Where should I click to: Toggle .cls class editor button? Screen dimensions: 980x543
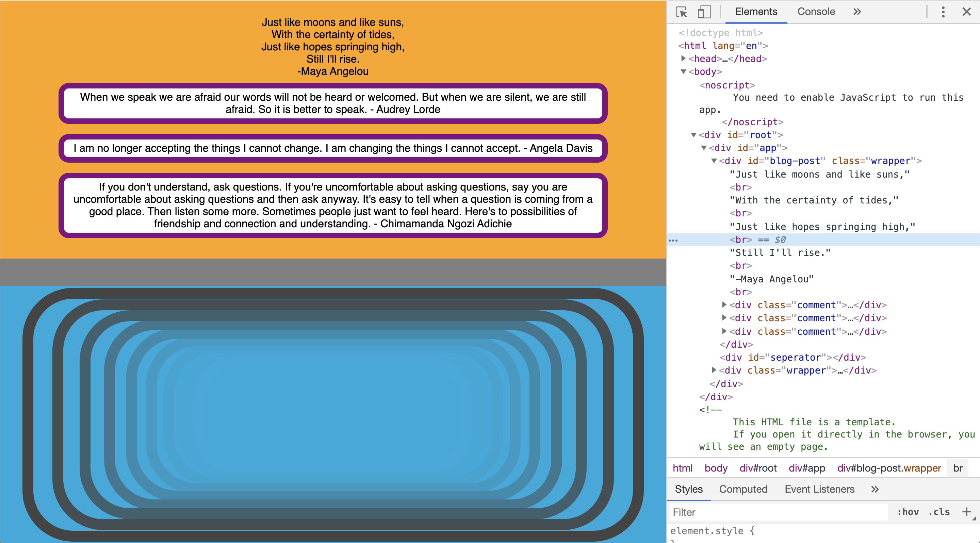[941, 513]
